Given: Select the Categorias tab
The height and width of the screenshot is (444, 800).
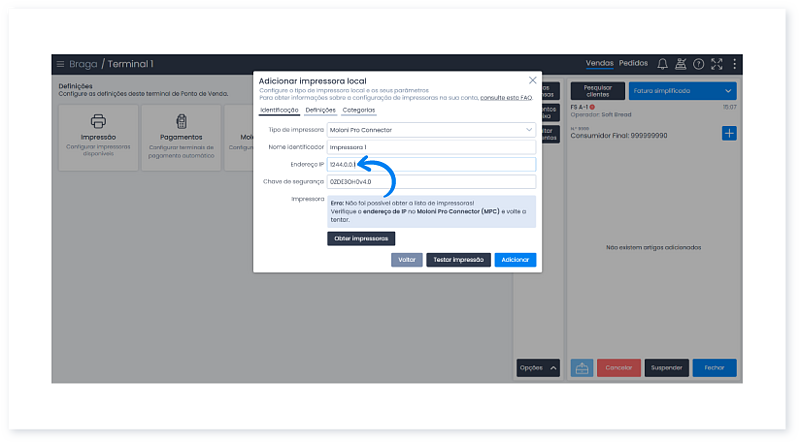Looking at the screenshot, I should pyautogui.click(x=359, y=110).
